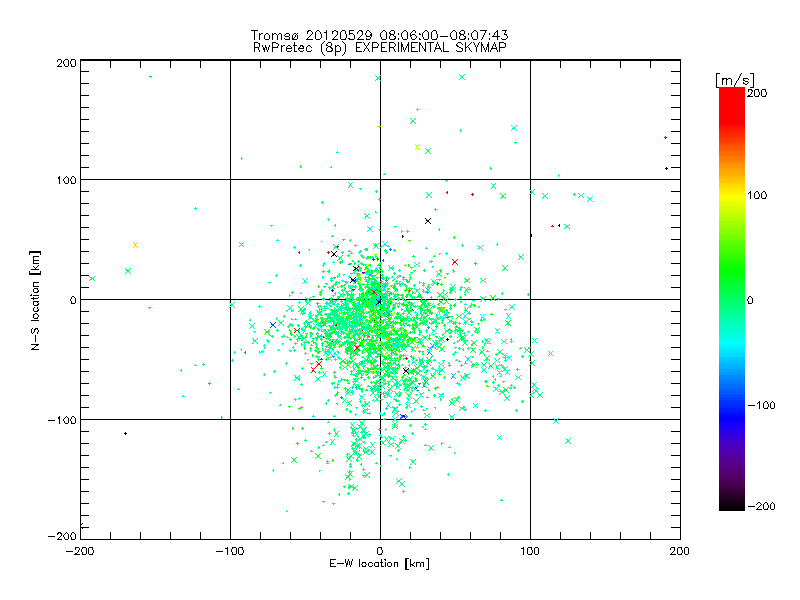Click the black dot marker at lower left
Screen dimensions: 800x600
pos(126,434)
